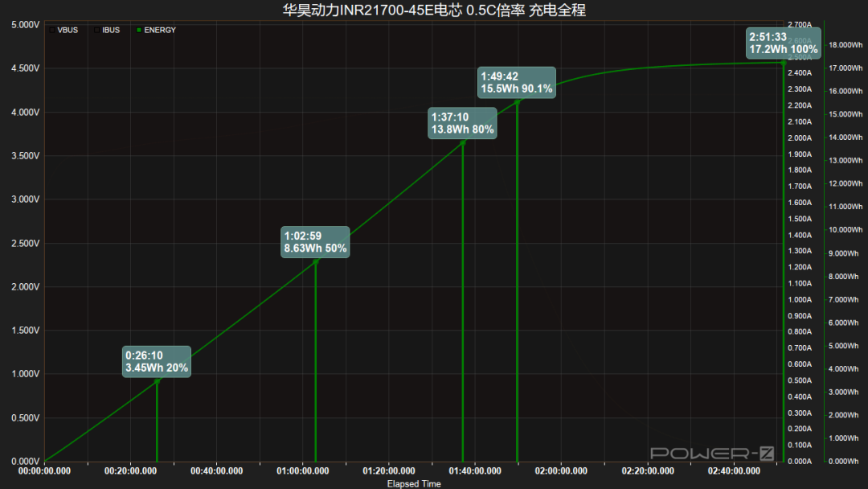Click the 10.000Wh energy axis label
Image resolution: width=868 pixels, height=489 pixels.
pyautogui.click(x=845, y=229)
